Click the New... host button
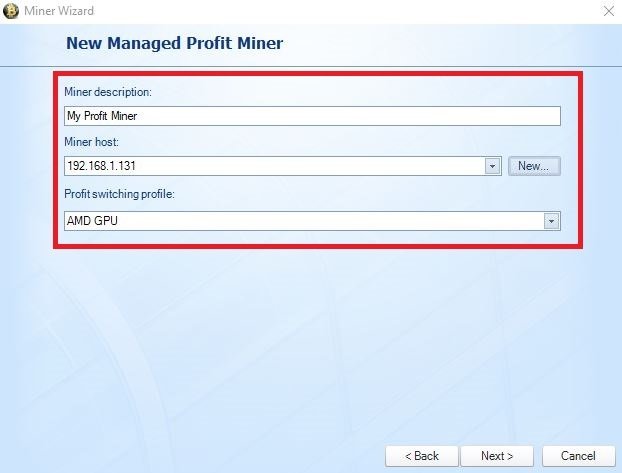The width and height of the screenshot is (622, 473). [x=534, y=166]
